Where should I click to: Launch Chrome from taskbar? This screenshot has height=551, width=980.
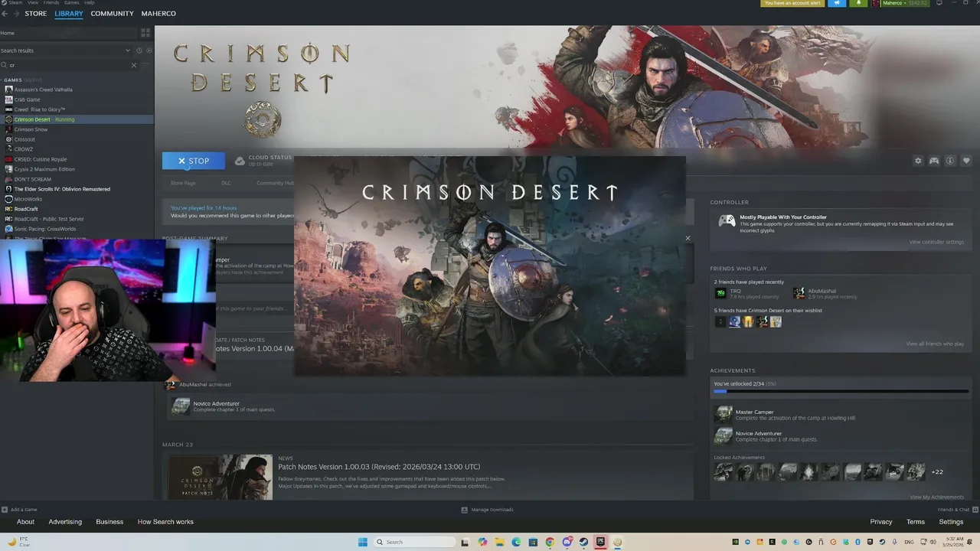click(550, 542)
